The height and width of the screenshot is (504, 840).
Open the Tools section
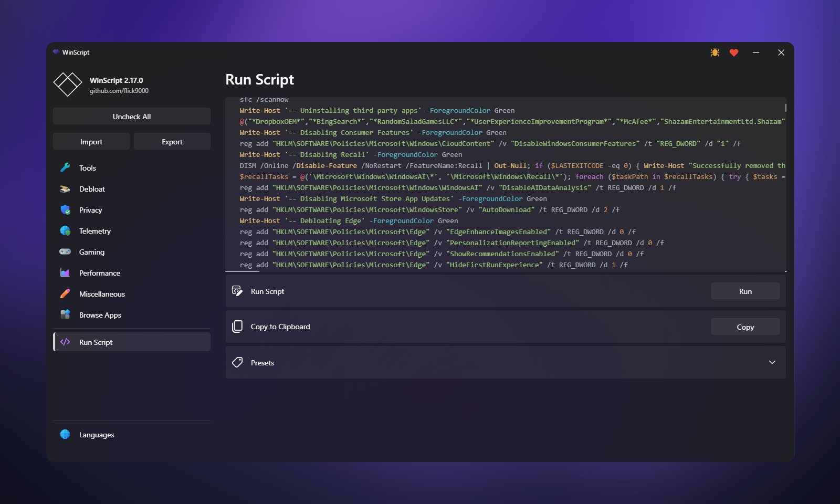click(132, 168)
